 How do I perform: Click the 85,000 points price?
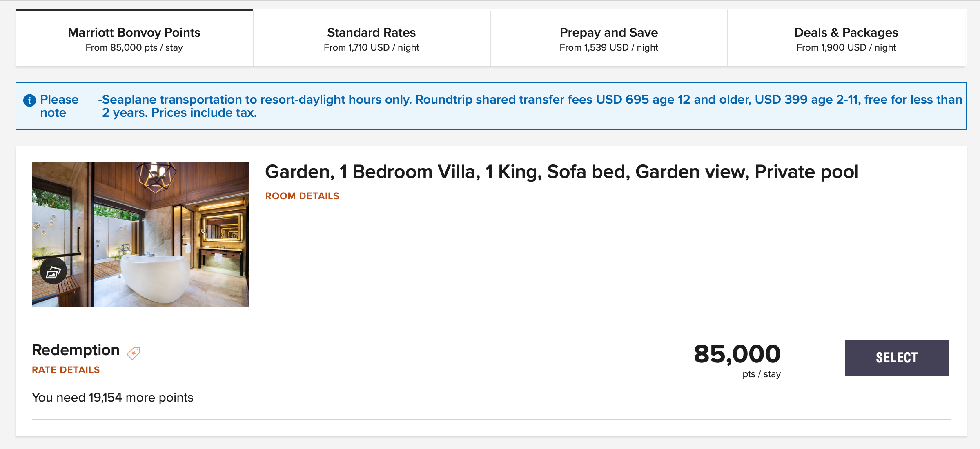tap(737, 354)
